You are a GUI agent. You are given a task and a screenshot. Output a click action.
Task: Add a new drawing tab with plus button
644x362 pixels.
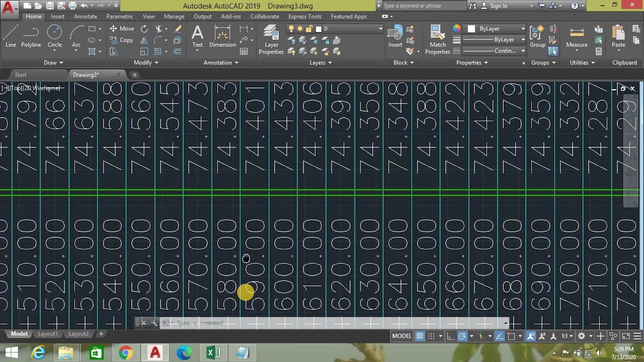134,74
